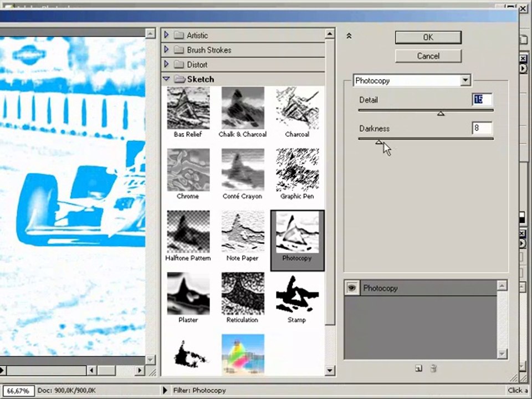This screenshot has width=532, height=399.
Task: Click preview horizontal scroll right arrow
Action: [x=140, y=370]
